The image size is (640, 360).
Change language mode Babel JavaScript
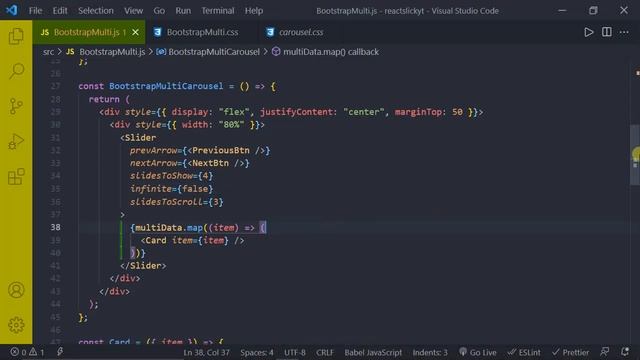click(373, 352)
